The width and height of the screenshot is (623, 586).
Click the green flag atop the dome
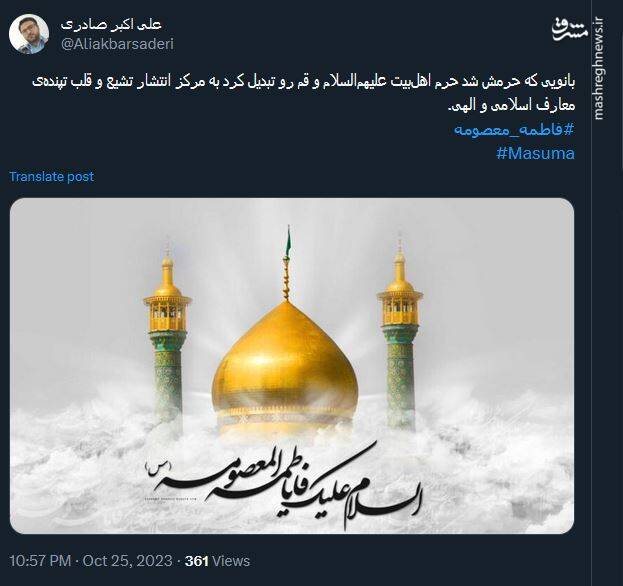tap(288, 240)
